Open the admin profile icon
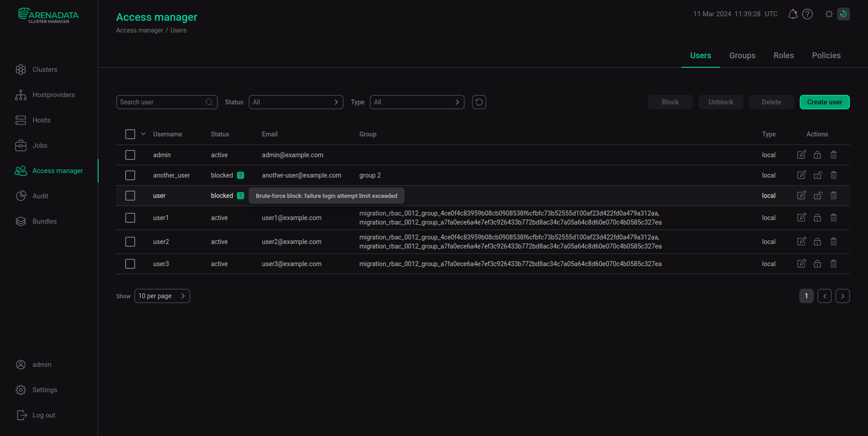 point(21,365)
